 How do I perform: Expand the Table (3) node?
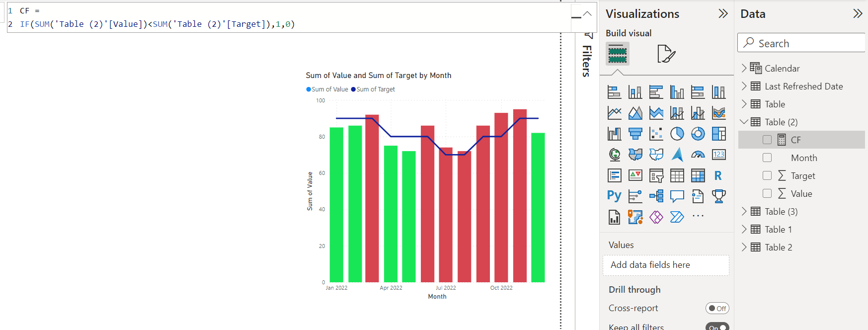coord(744,211)
